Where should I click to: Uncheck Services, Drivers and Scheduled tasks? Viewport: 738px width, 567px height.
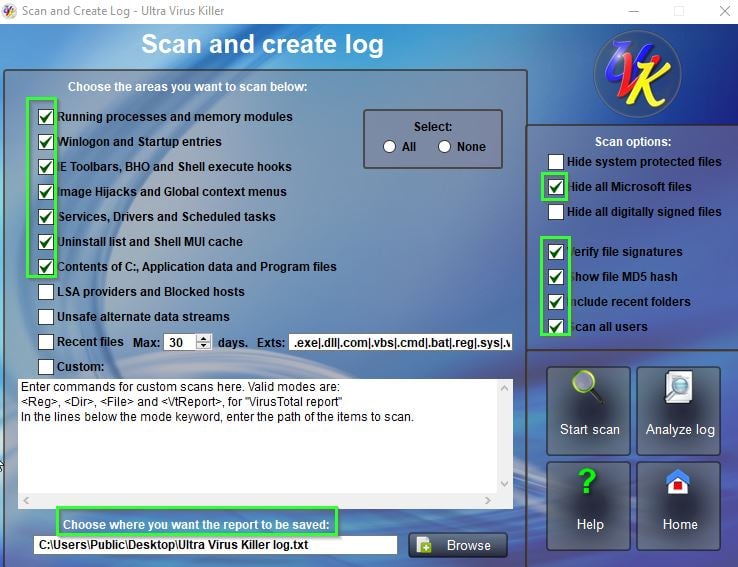(46, 216)
